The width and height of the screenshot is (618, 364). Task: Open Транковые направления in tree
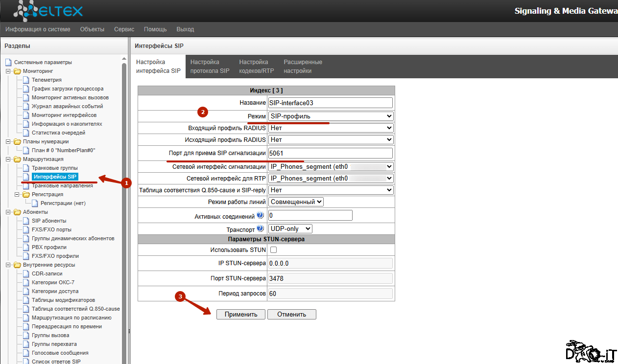click(62, 185)
